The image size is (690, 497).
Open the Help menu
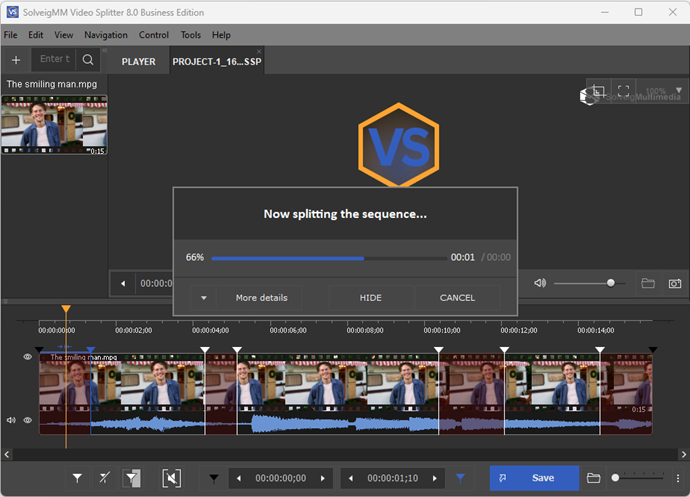point(221,35)
